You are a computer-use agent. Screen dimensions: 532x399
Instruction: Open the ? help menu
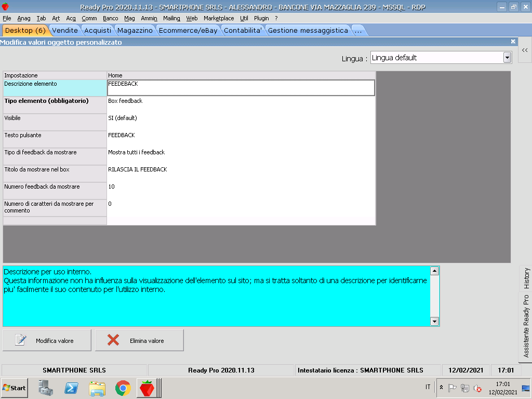[276, 18]
